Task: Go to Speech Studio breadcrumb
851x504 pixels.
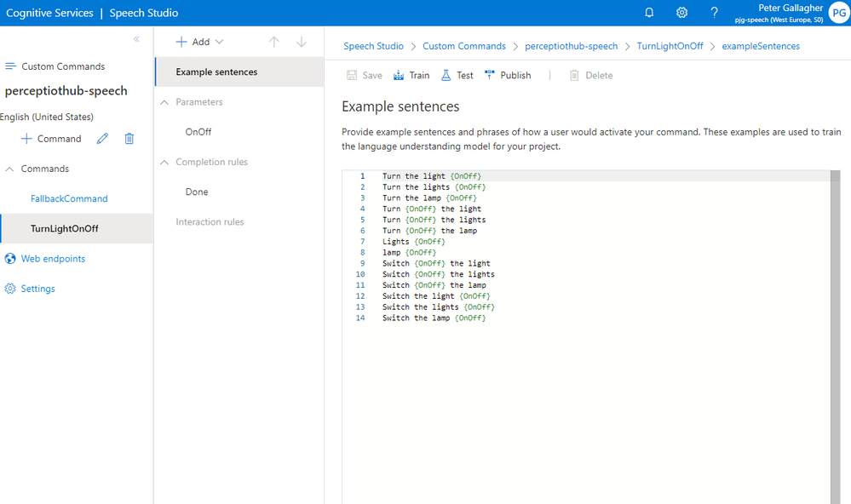Action: pos(373,46)
